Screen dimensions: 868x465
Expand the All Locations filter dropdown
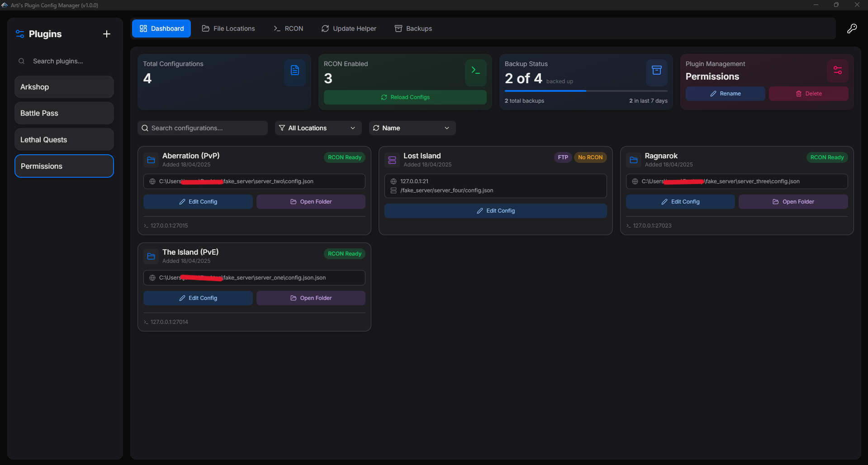pyautogui.click(x=318, y=128)
